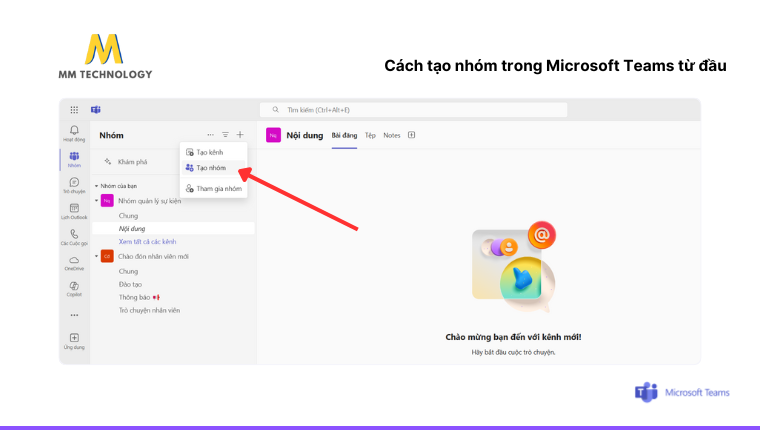Image resolution: width=760 pixels, height=430 pixels.
Task: Collapse Chào đón nhân viên mới team
Action: click(x=96, y=256)
